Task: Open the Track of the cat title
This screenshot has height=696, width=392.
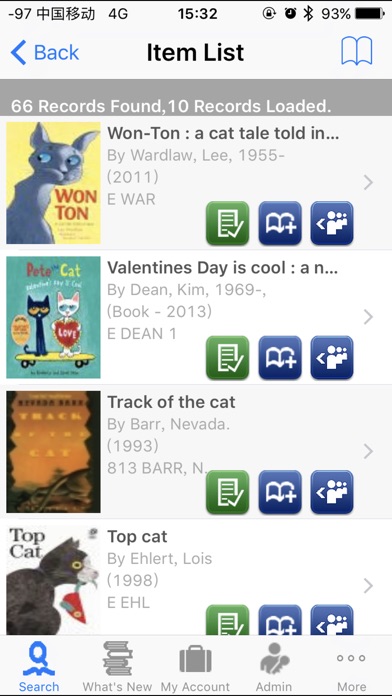Action: coord(171,402)
